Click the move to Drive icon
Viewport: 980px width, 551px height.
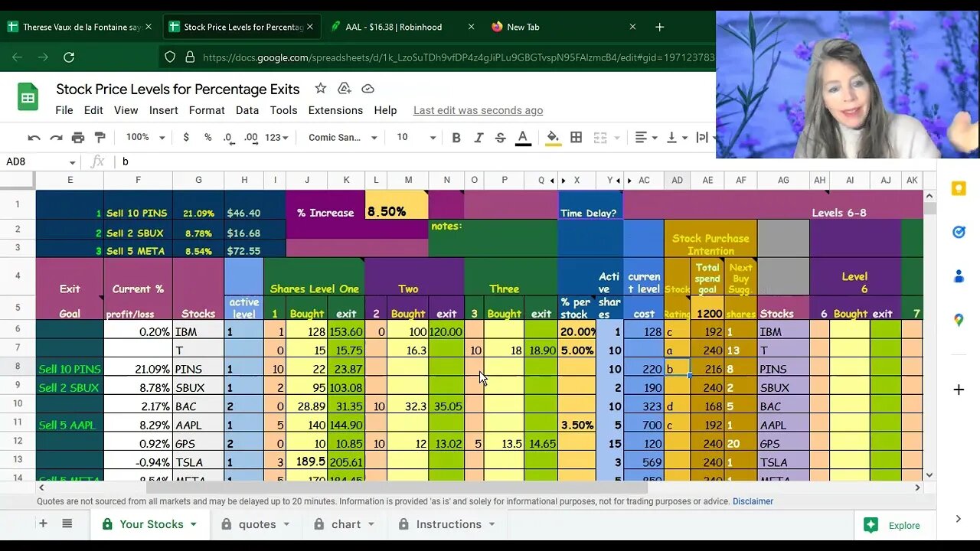[x=345, y=89]
